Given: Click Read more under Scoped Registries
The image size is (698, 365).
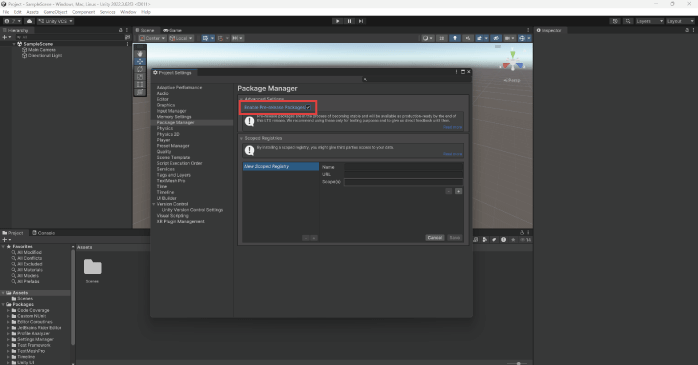Looking at the screenshot, I should [x=453, y=154].
